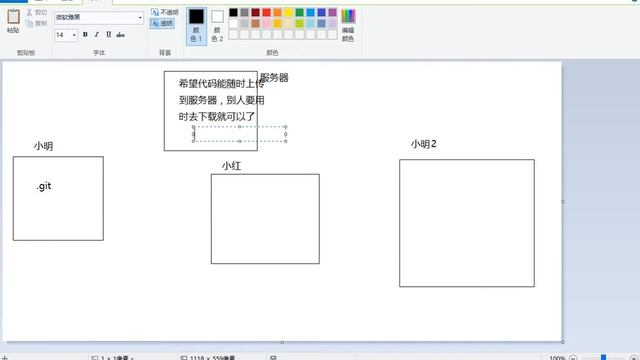Click the 小红 label on canvas
The image size is (640, 360).
pos(232,166)
